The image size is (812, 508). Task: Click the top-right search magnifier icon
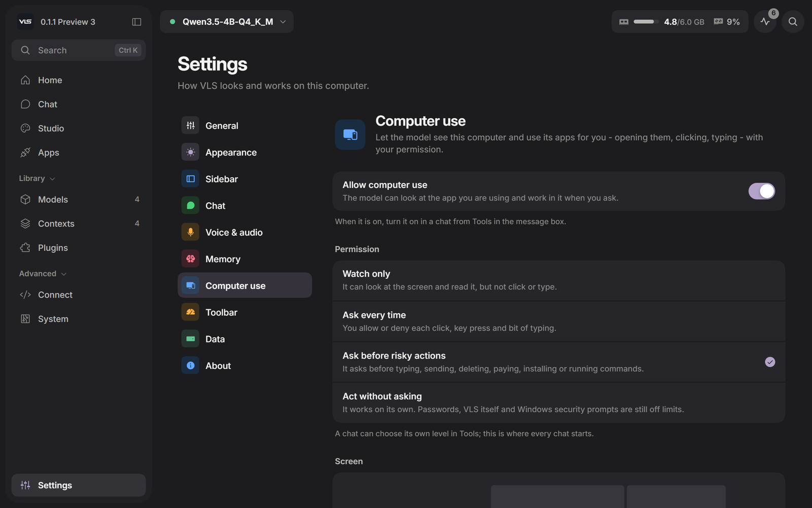click(x=793, y=22)
